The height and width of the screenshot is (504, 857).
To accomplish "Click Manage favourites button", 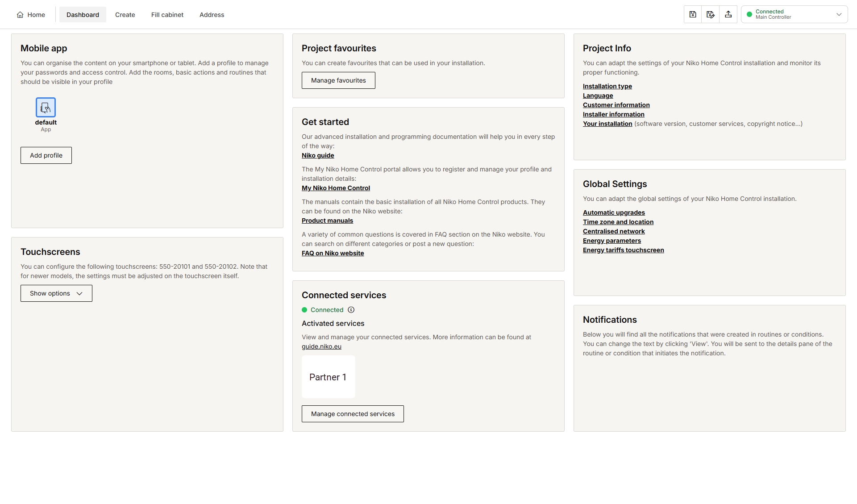I will coord(338,80).
